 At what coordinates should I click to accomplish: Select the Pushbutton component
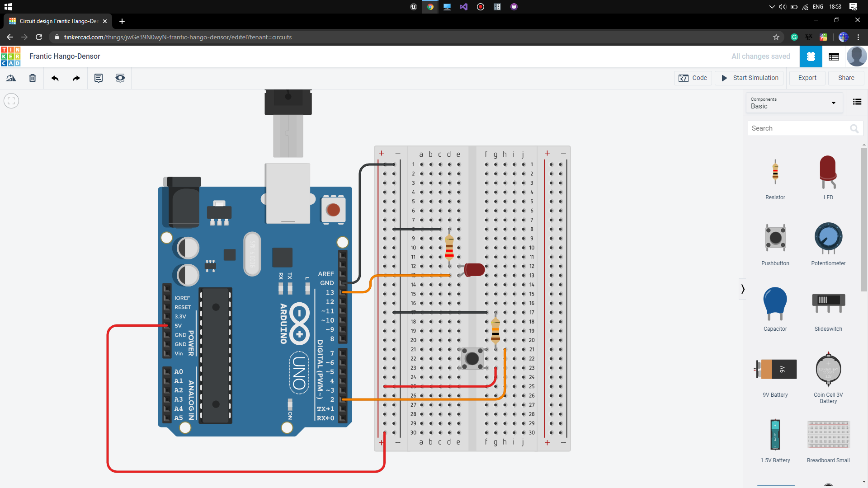point(775,238)
